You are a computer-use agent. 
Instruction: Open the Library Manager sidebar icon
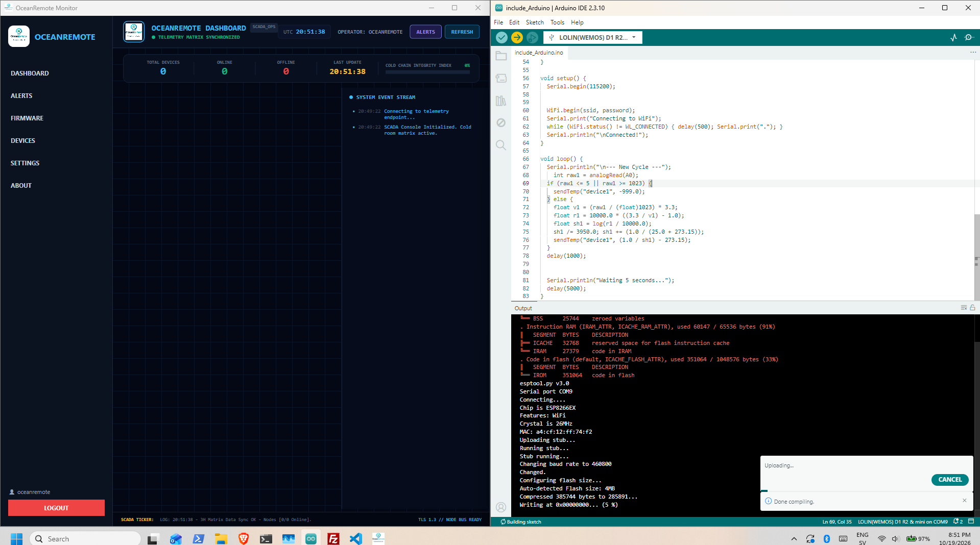[x=501, y=101]
